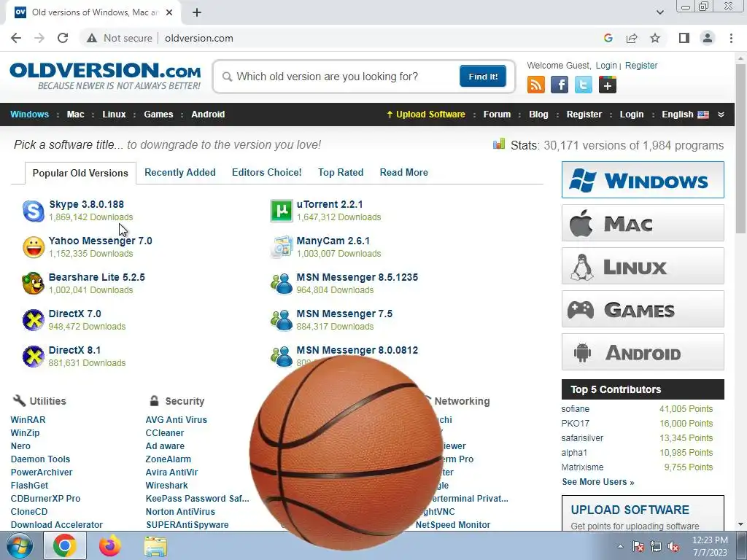Click the big Windows platform button
This screenshot has height=560, width=747.
[643, 180]
